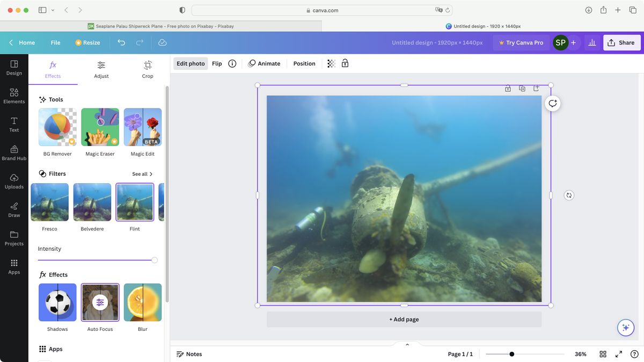
Task: Switch to the Crop tab
Action: (x=147, y=70)
